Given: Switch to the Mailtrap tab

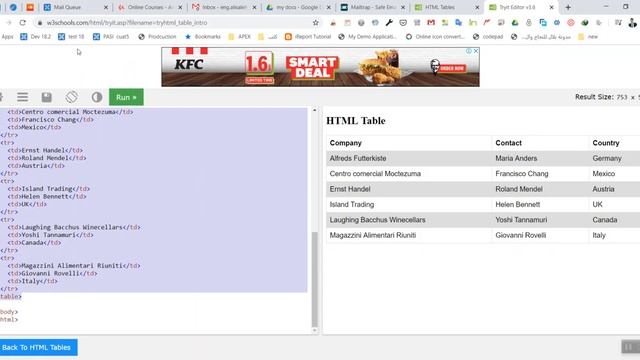Looking at the screenshot, I should tap(373, 7).
